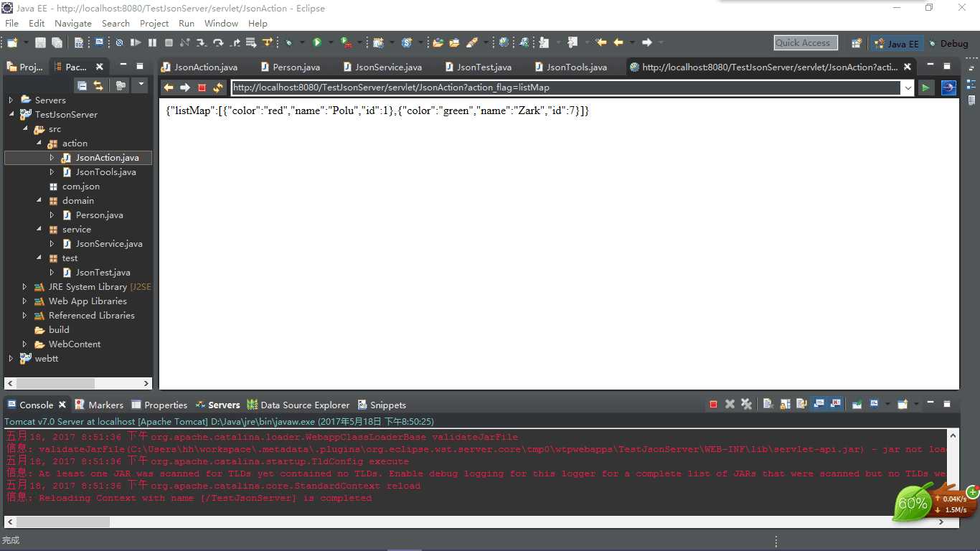This screenshot has width=980, height=551.
Task: Terminate Tomcat from Console red square
Action: pyautogui.click(x=713, y=405)
